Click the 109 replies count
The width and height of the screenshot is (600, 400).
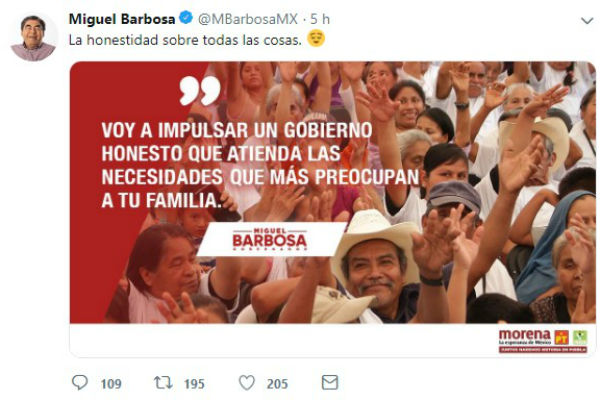111,384
